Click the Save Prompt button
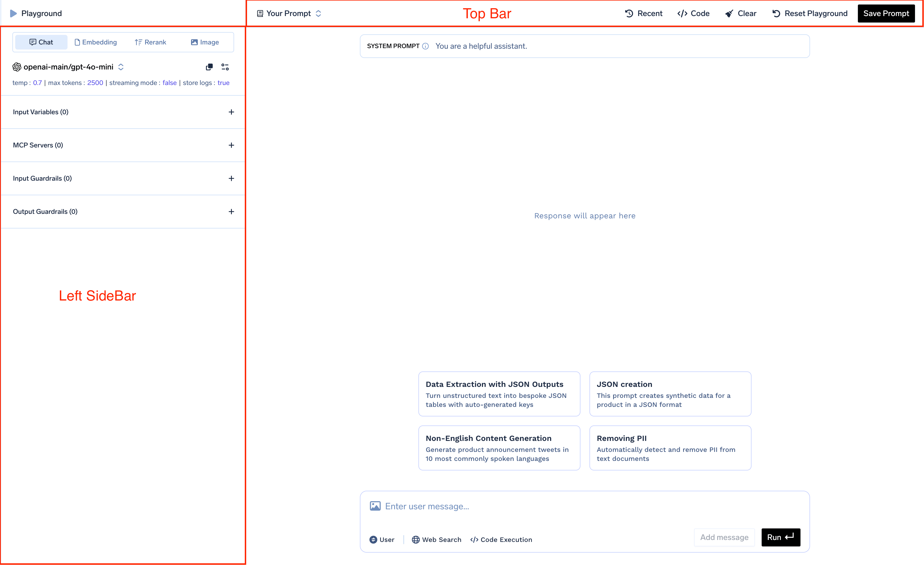The height and width of the screenshot is (565, 924). point(886,14)
